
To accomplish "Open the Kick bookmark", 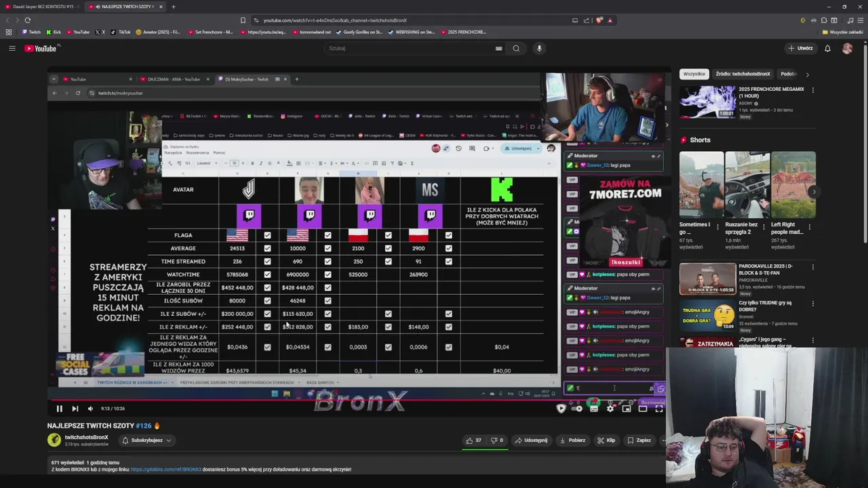I will coord(53,32).
